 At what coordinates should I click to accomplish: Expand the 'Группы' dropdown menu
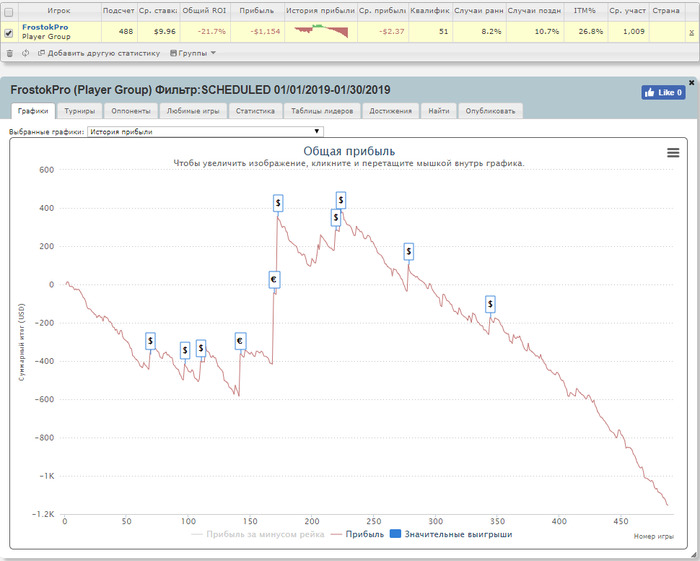point(193,53)
